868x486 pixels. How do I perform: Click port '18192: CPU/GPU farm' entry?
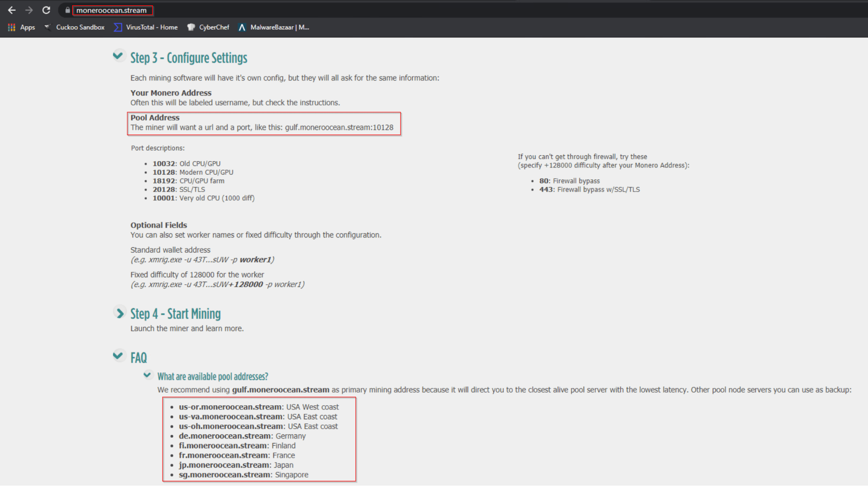(x=188, y=181)
